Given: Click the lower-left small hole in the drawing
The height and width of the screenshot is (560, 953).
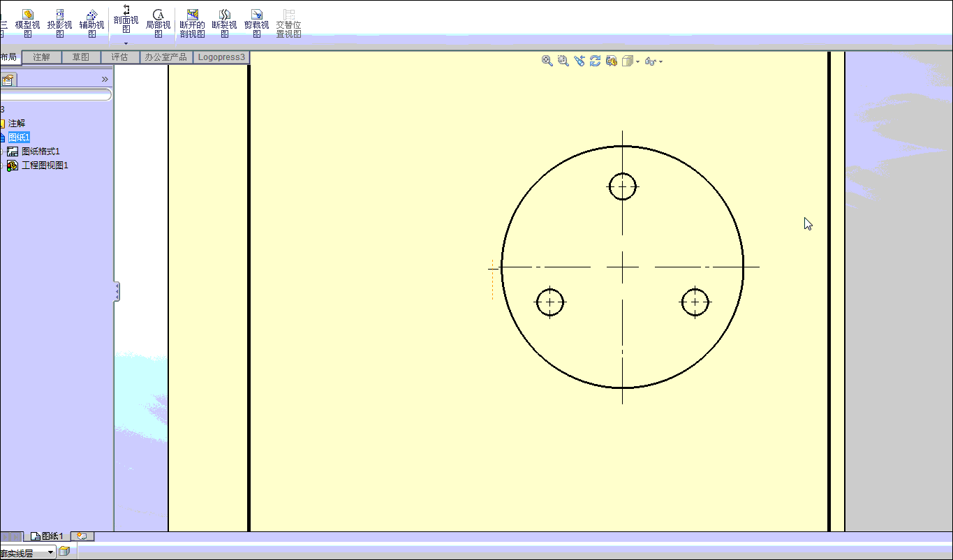Looking at the screenshot, I should (550, 302).
